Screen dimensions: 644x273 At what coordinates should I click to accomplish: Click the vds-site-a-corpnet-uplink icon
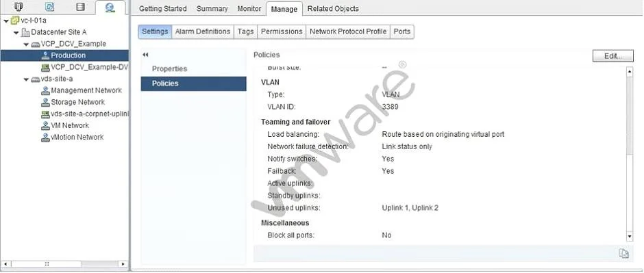[x=46, y=114]
